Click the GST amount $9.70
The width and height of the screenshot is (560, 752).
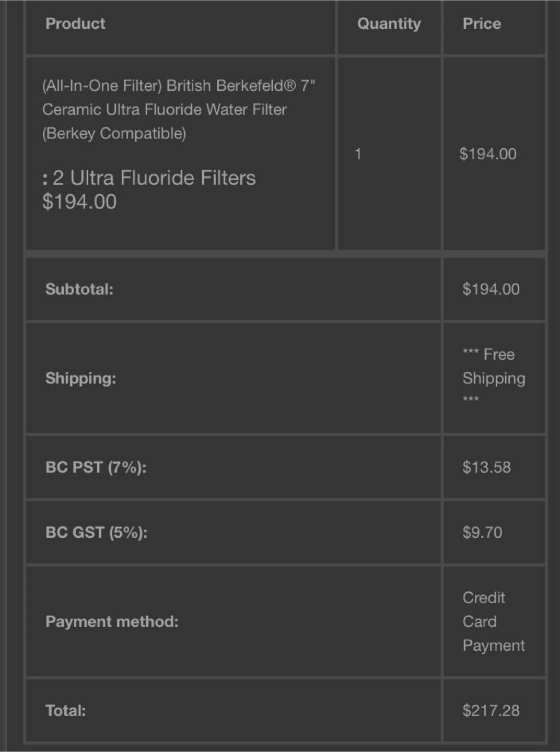tap(482, 532)
